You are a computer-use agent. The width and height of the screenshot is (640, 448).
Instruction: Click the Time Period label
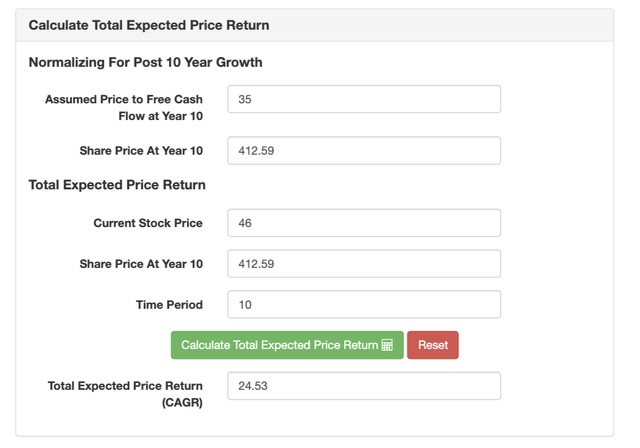[169, 305]
